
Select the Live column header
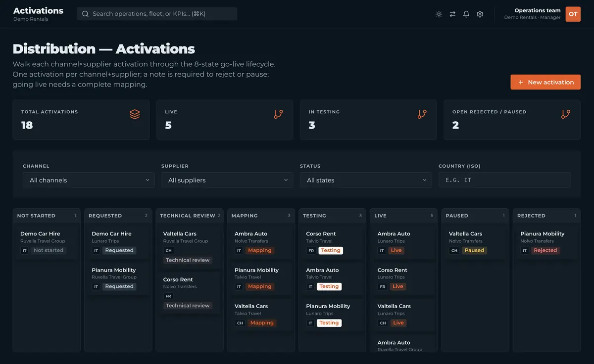coord(404,216)
